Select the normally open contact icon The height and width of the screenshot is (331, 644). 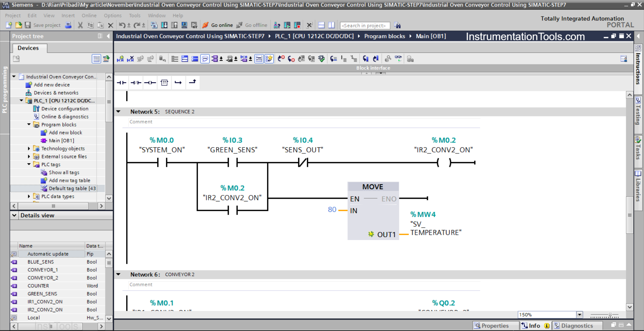pos(121,82)
